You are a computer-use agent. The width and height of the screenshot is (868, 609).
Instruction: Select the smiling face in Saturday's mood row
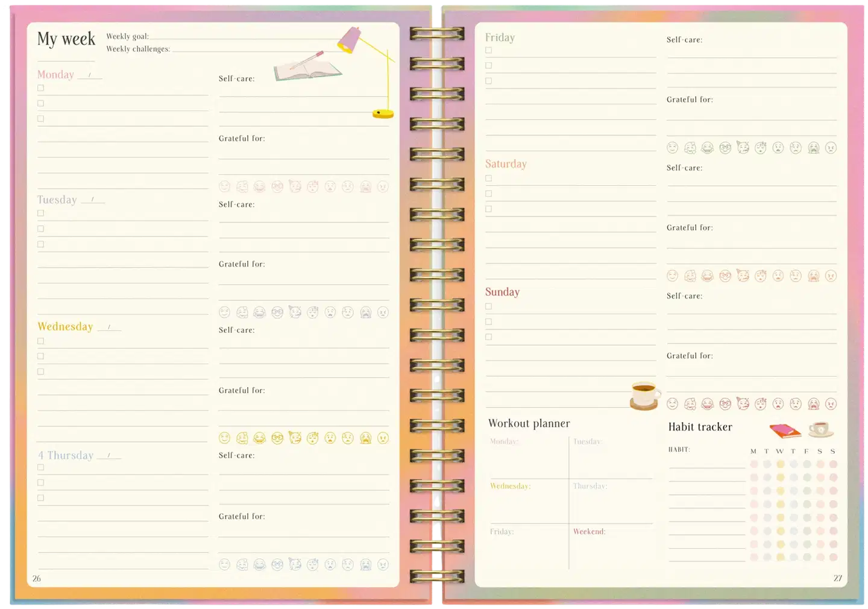pyautogui.click(x=673, y=276)
